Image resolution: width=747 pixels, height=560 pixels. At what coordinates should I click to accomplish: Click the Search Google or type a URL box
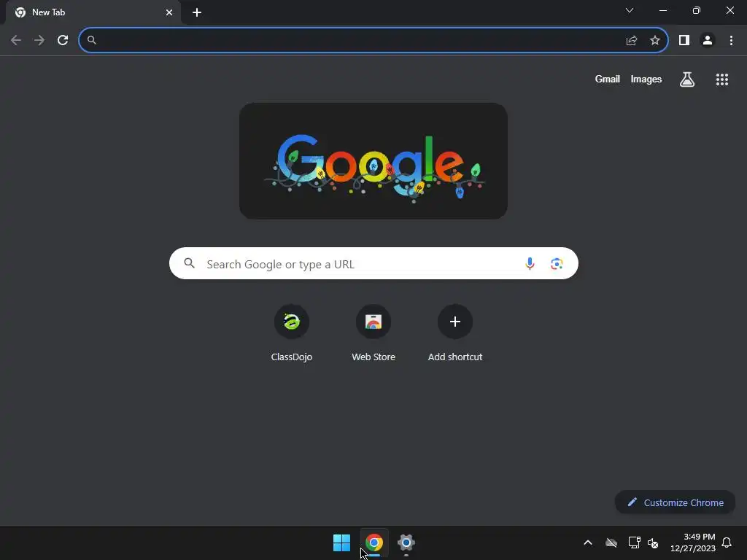374,263
